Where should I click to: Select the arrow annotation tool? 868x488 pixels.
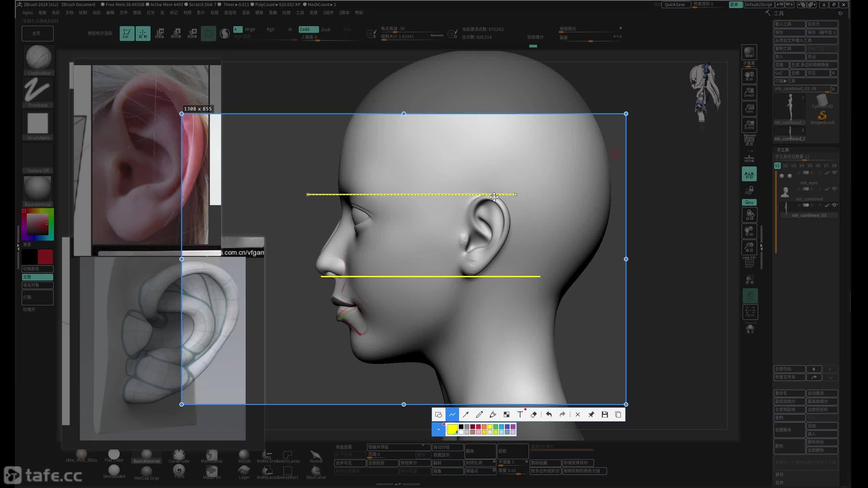[x=466, y=414]
